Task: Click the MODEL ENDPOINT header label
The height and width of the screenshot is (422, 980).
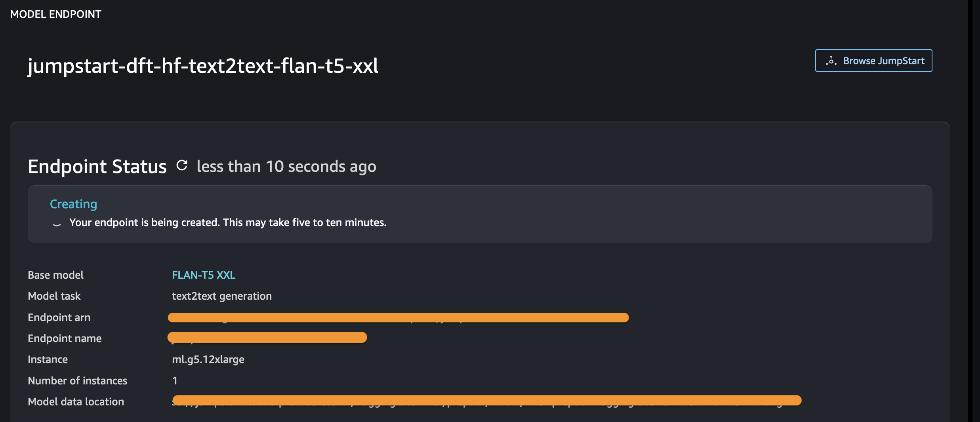Action: [x=56, y=14]
